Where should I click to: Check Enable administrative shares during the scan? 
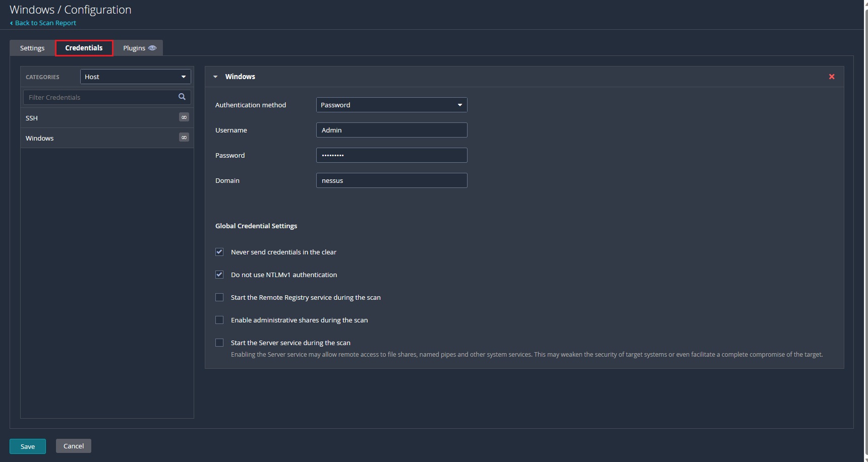click(219, 320)
